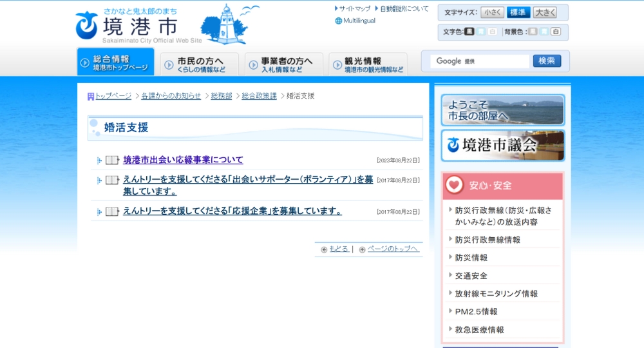Open the Multilingual link text
644x348 pixels.
coord(359,21)
